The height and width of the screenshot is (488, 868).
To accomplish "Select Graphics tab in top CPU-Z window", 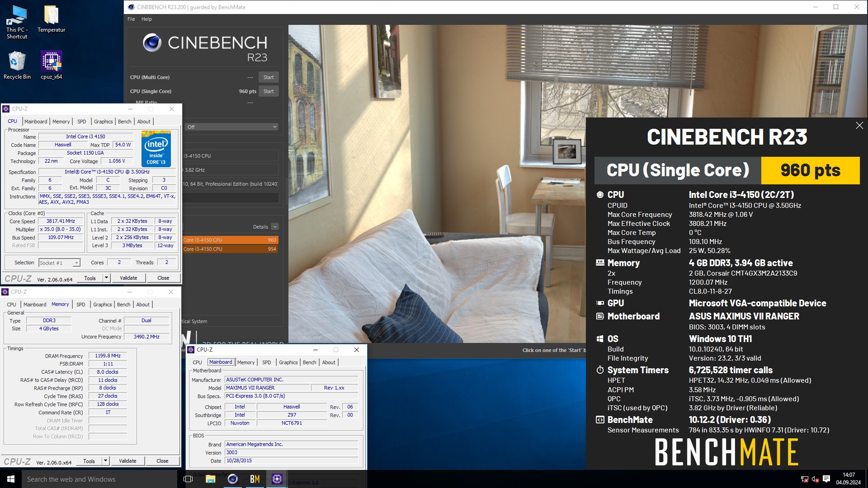I will [104, 122].
